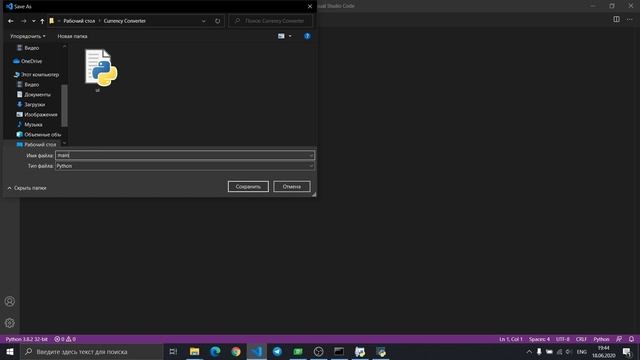Click navigation pane scrollbar thumb
Screen dimensions: 640x360
point(64,106)
